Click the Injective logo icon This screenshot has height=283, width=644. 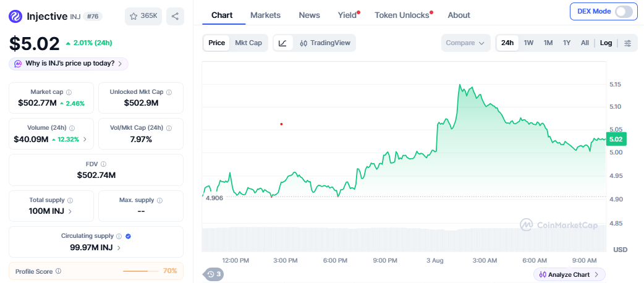tap(15, 17)
